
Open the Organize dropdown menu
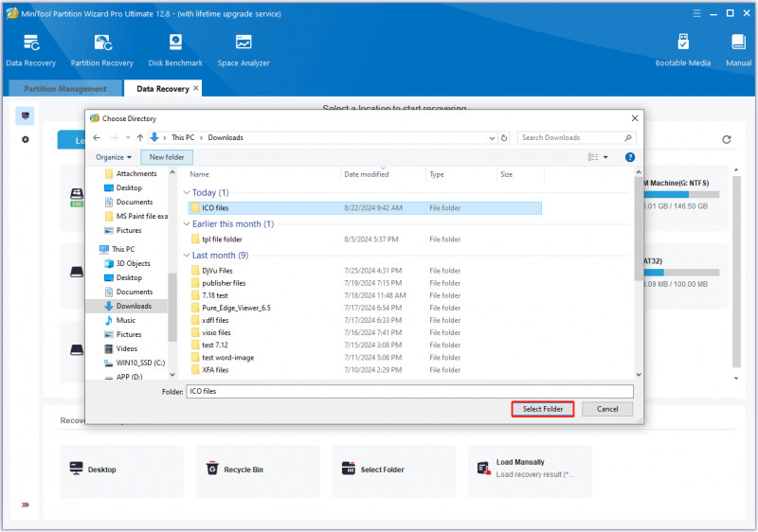[114, 157]
